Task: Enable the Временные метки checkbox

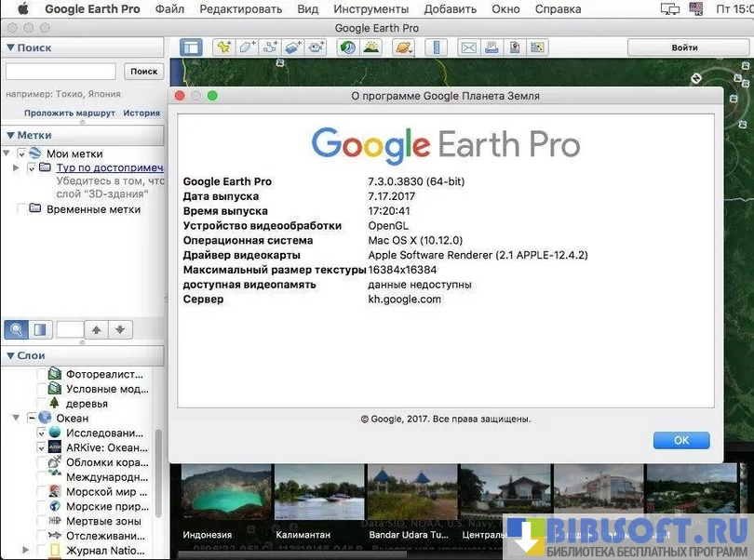Action: point(24,209)
